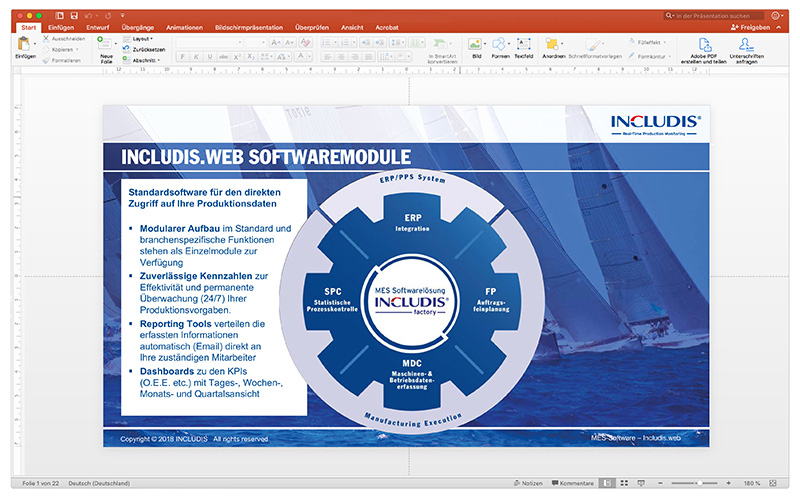The height and width of the screenshot is (500, 800).
Task: Collapse the ribbon with chevron
Action: (x=779, y=28)
